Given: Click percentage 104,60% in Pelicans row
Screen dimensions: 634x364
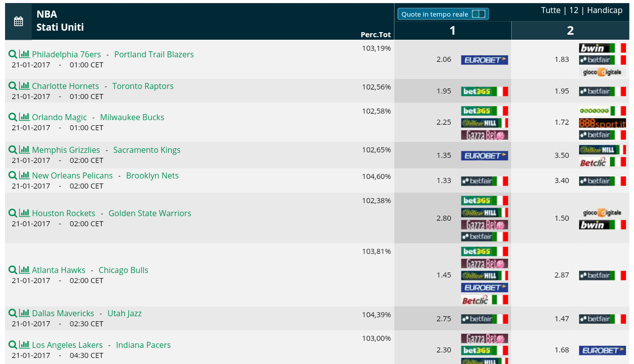Looking at the screenshot, I should coord(376,176).
